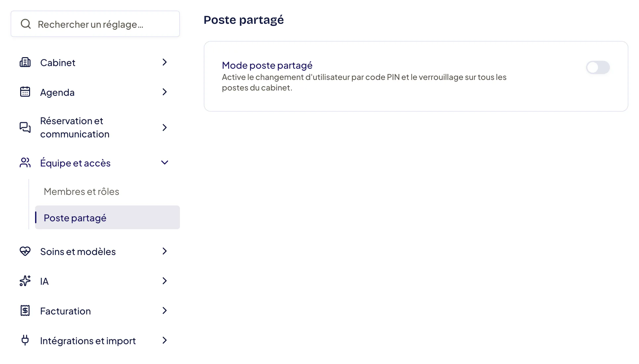Open the Soins et modèles label
639x364 pixels.
78,252
